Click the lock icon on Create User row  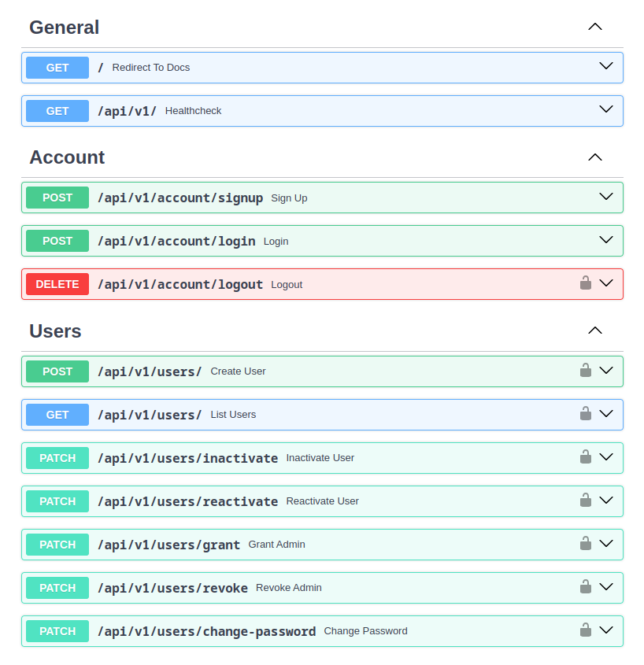[585, 371]
